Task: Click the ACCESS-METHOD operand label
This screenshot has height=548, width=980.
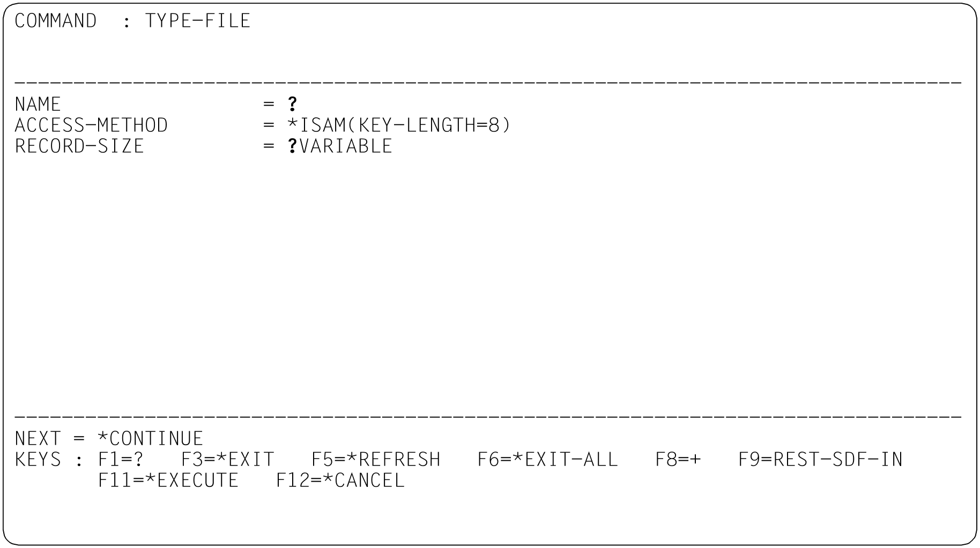Action: click(91, 125)
